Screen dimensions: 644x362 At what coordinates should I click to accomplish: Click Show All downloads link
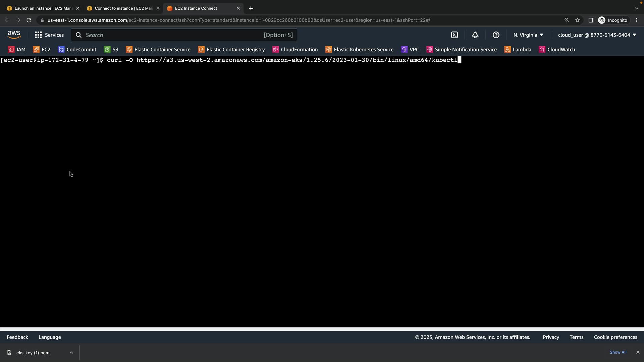click(x=618, y=352)
